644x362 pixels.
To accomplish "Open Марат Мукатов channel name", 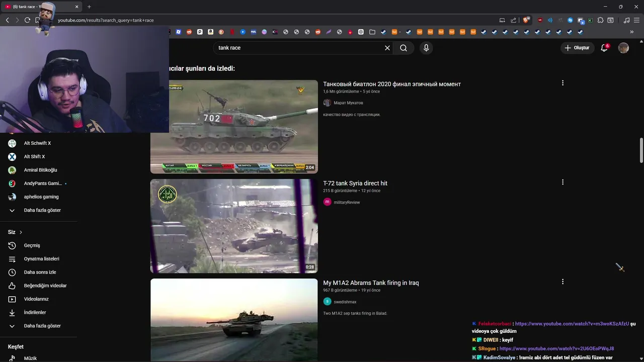I will point(348,103).
